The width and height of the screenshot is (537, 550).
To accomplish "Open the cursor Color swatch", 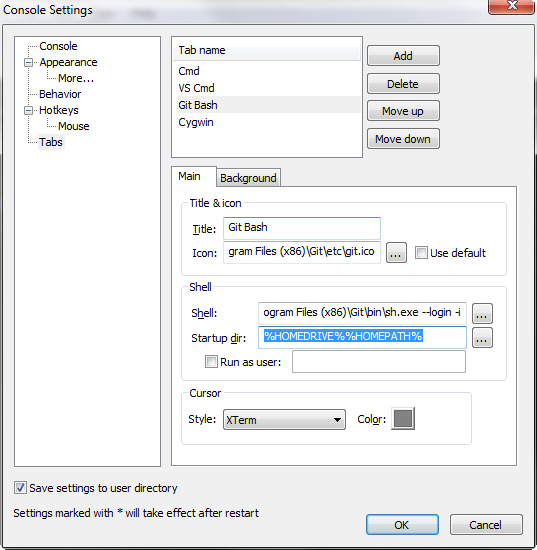I will click(x=403, y=418).
